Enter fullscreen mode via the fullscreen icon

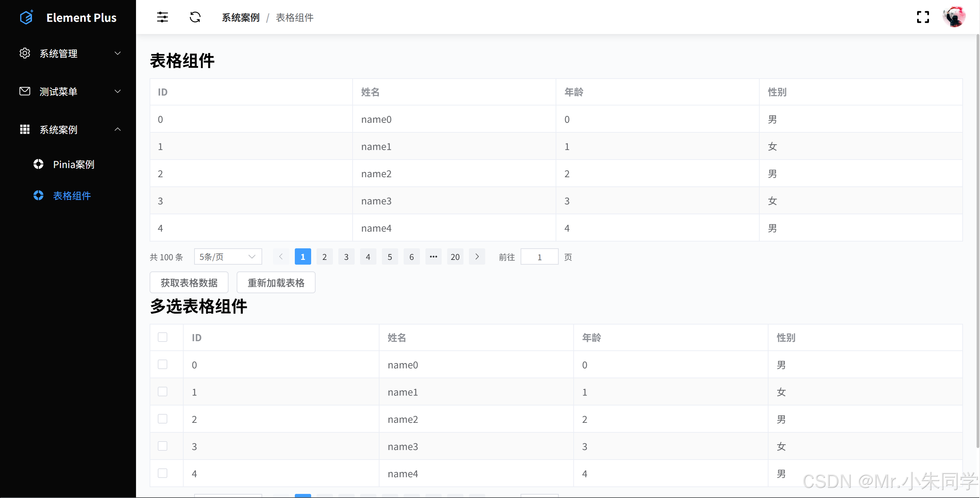point(923,17)
